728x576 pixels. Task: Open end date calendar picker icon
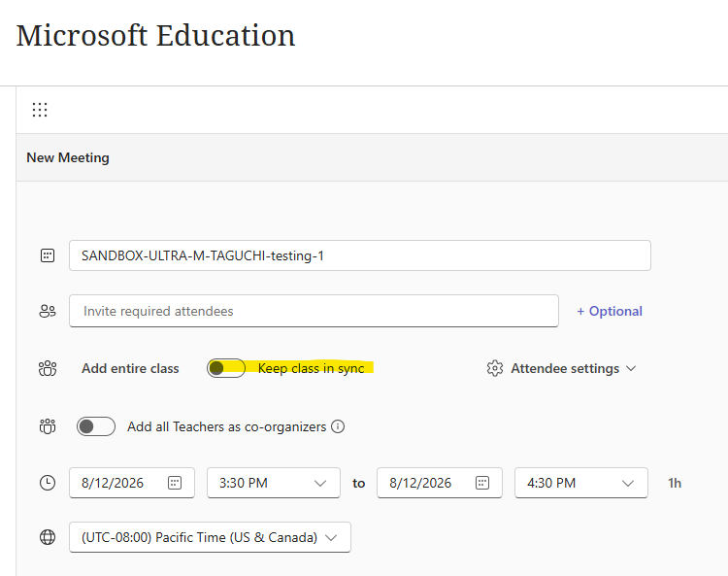482,483
